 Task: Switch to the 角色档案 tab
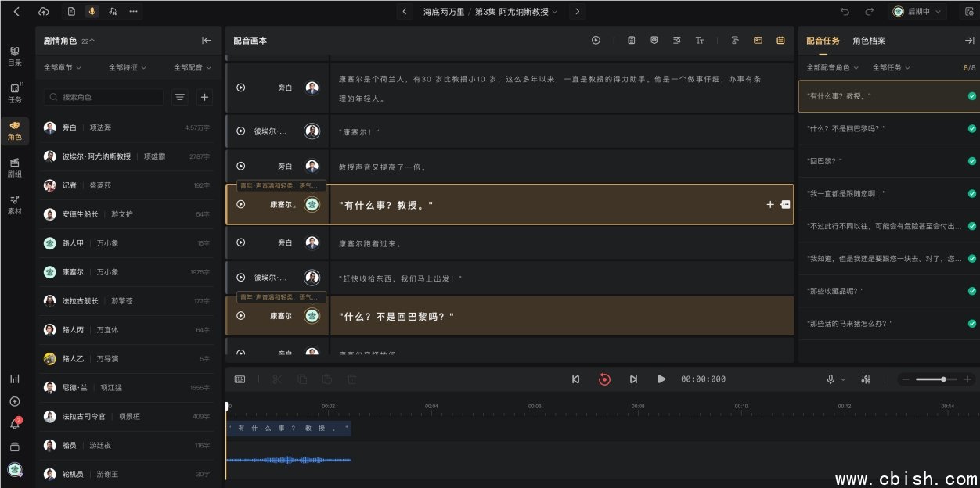[x=869, y=41]
